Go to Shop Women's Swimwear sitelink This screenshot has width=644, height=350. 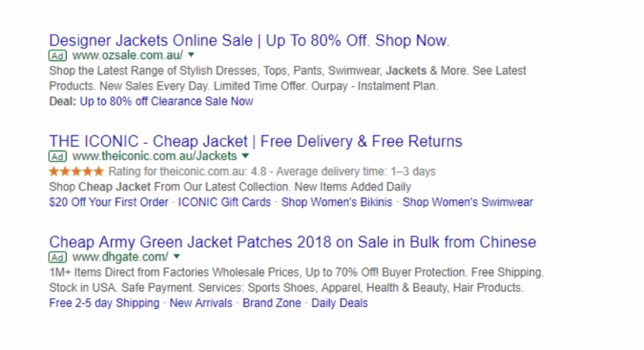tap(468, 202)
